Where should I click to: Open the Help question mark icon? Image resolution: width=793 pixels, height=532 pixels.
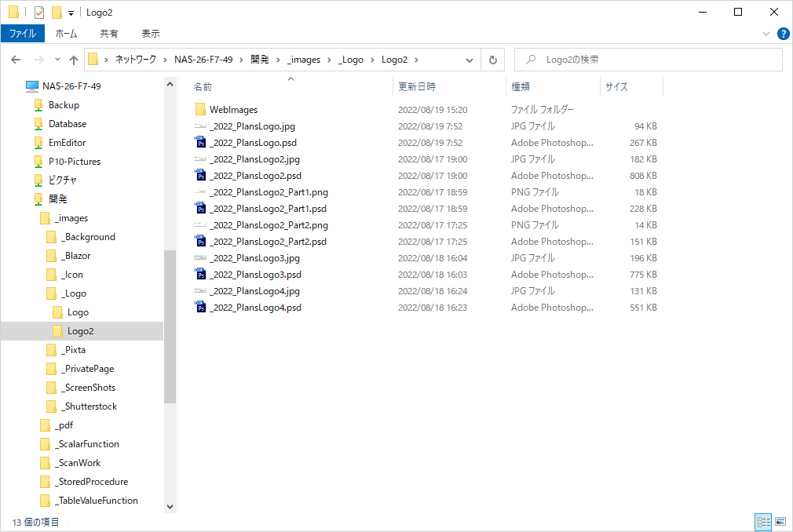click(783, 34)
